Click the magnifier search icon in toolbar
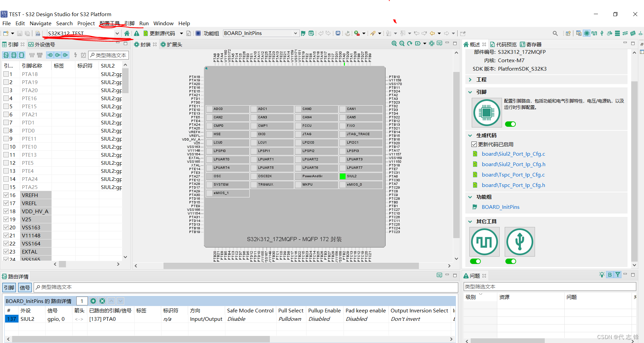Viewport: 644px width, 343px height. click(555, 33)
